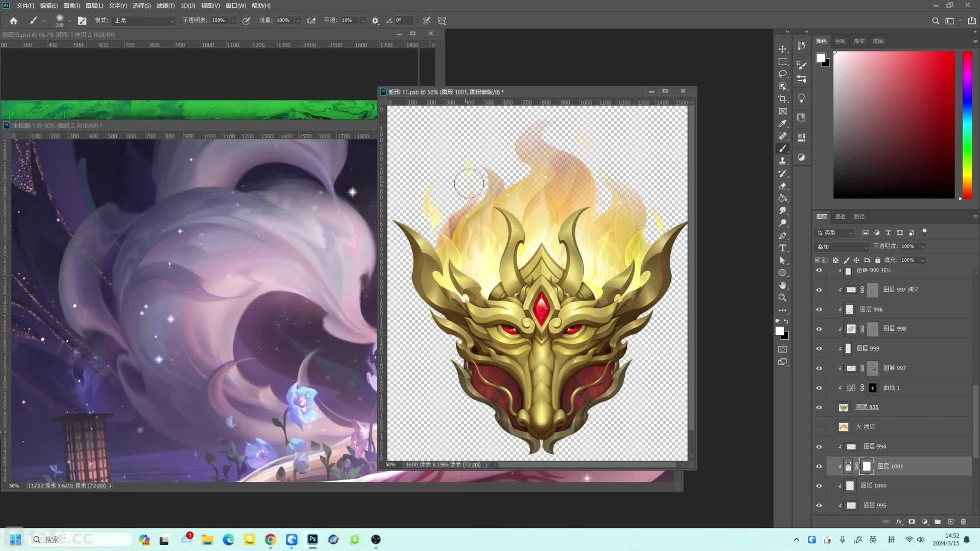This screenshot has width=980, height=551.
Task: Click the Home icon in options bar
Action: point(13,21)
